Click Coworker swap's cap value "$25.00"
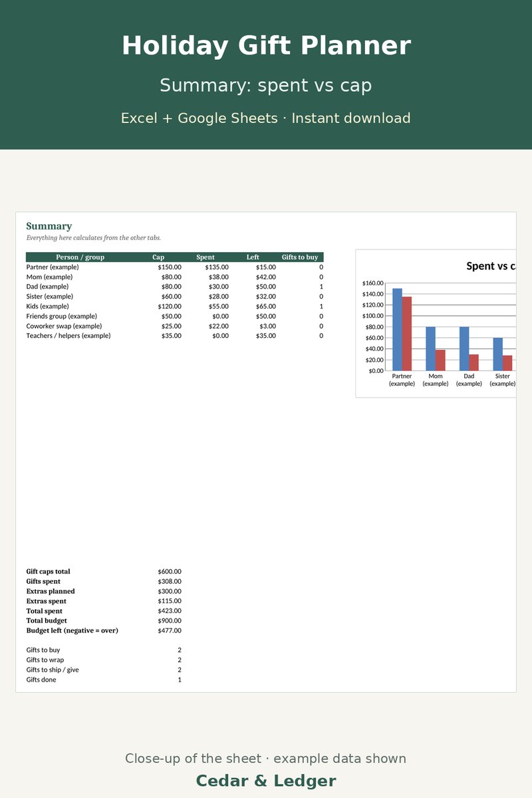Image resolution: width=532 pixels, height=798 pixels. coord(171,326)
